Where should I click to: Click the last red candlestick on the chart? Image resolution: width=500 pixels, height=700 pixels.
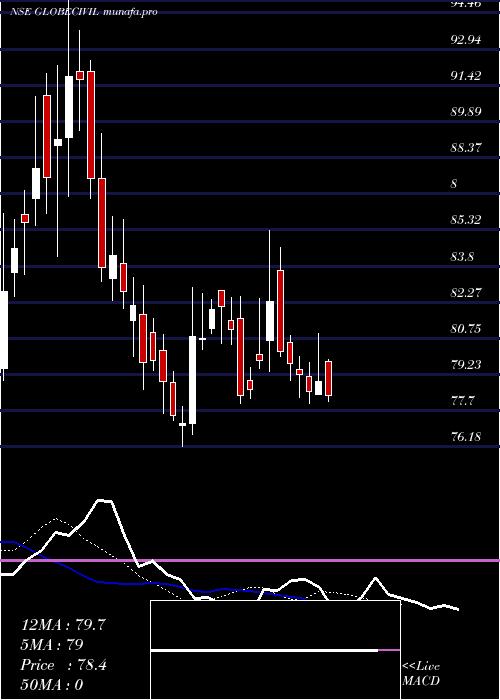[329, 379]
